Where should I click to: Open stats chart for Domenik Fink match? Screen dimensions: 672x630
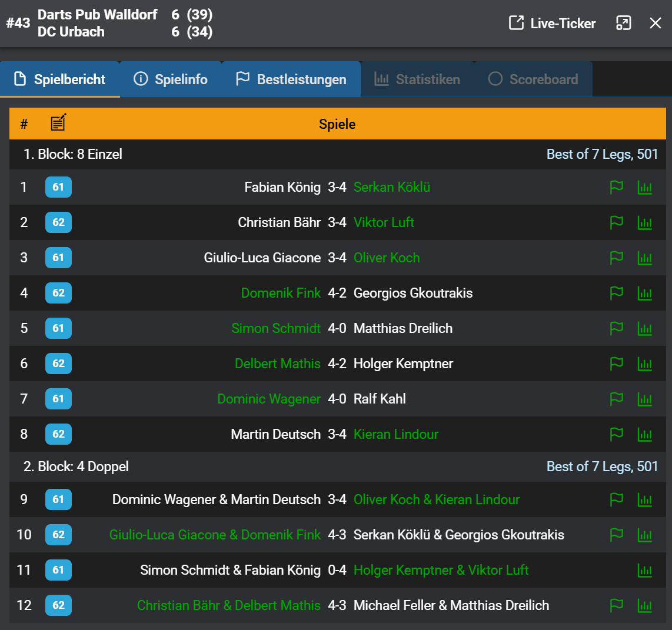(x=645, y=294)
